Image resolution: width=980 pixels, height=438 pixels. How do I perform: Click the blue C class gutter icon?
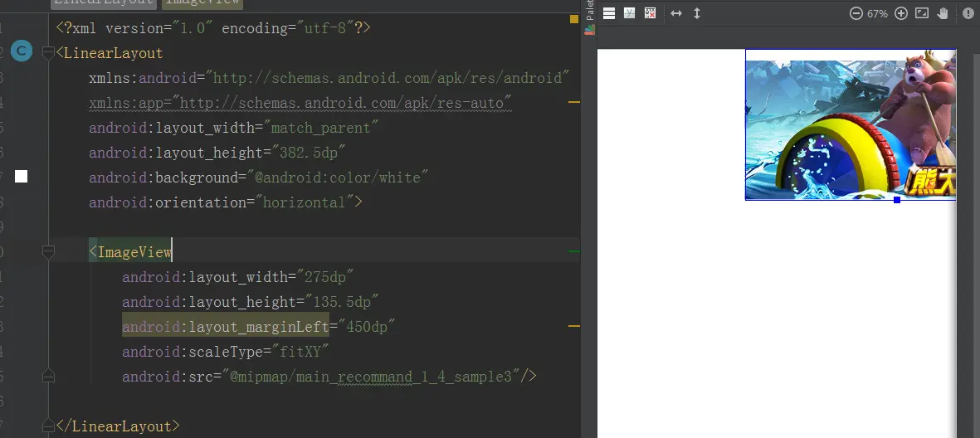pyautogui.click(x=22, y=51)
